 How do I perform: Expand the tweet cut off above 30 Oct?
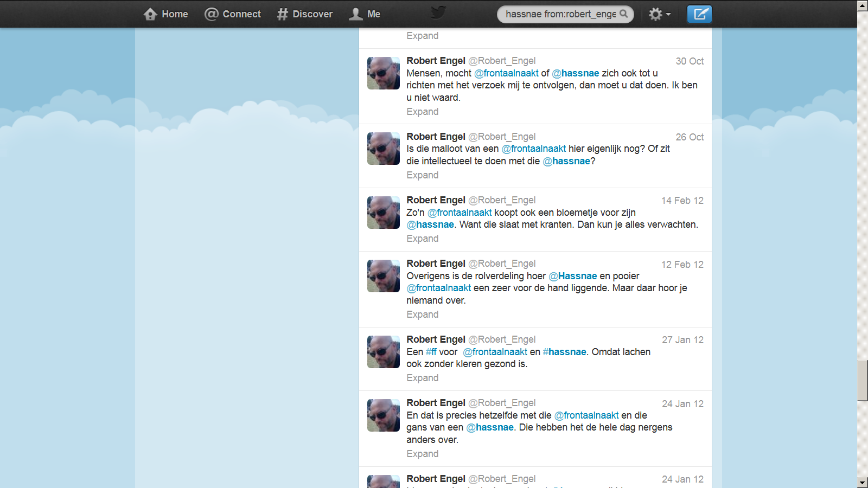[x=423, y=36]
